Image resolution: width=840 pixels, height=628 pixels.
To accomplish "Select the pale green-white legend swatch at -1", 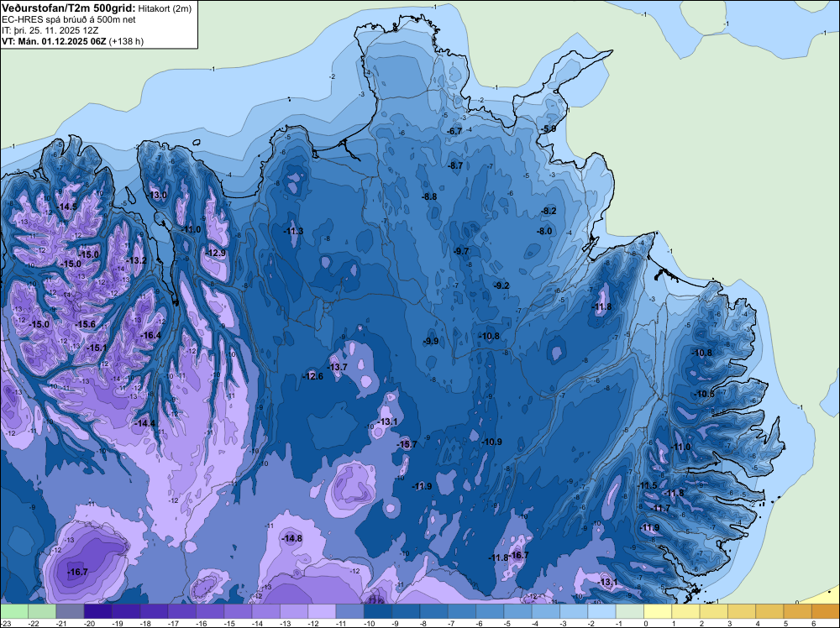I will 629,611.
